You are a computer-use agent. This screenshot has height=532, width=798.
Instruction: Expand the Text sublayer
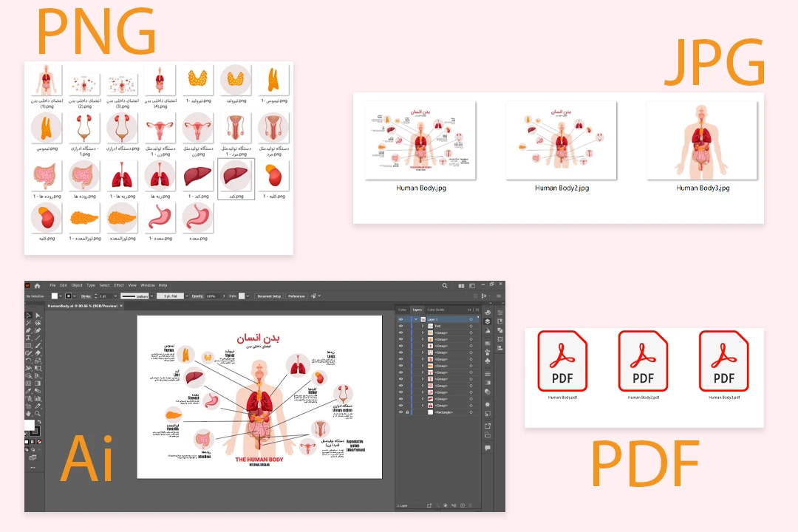tap(423, 326)
